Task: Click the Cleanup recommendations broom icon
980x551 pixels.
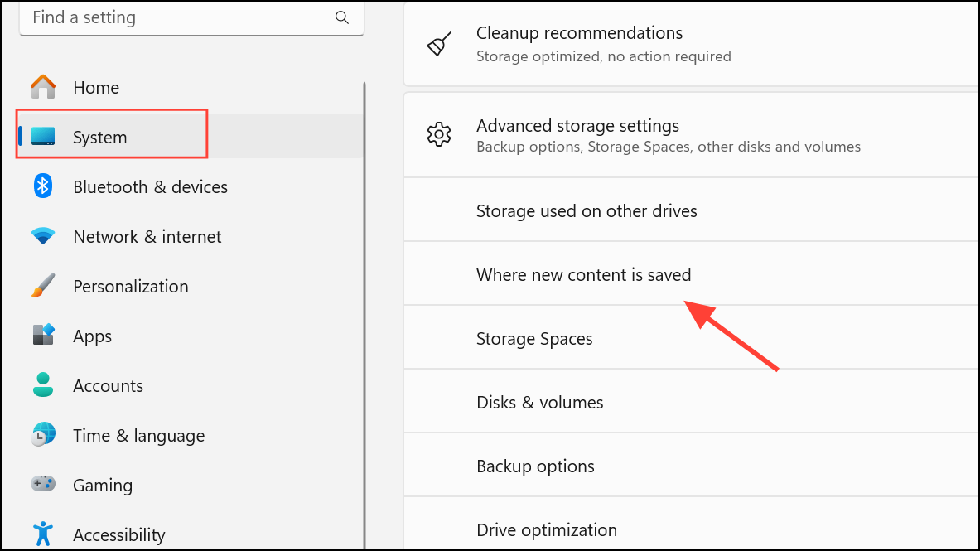Action: 438,43
